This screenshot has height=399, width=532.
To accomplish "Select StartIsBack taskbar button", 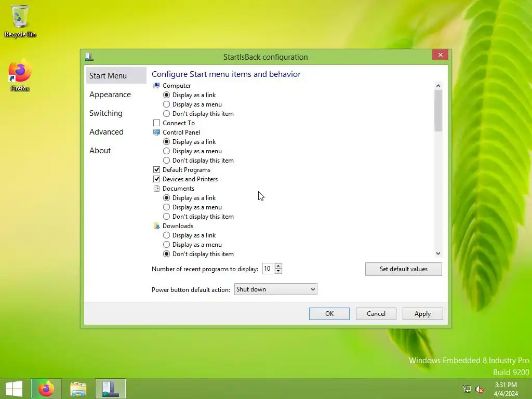I will [x=111, y=389].
